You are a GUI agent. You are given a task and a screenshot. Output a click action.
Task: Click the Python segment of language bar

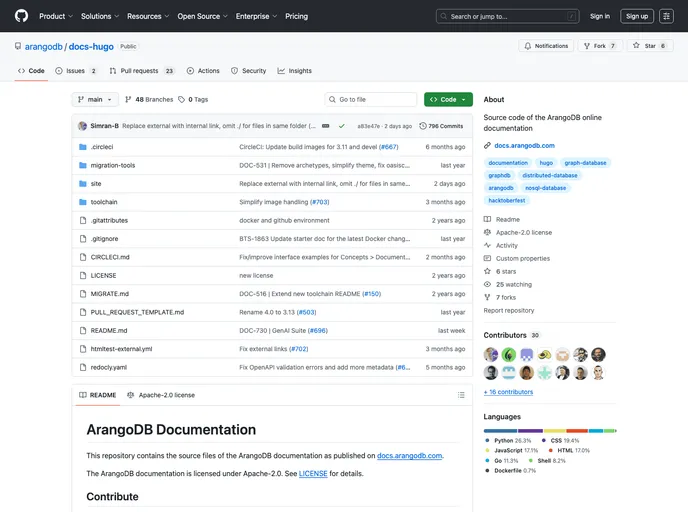coord(500,431)
